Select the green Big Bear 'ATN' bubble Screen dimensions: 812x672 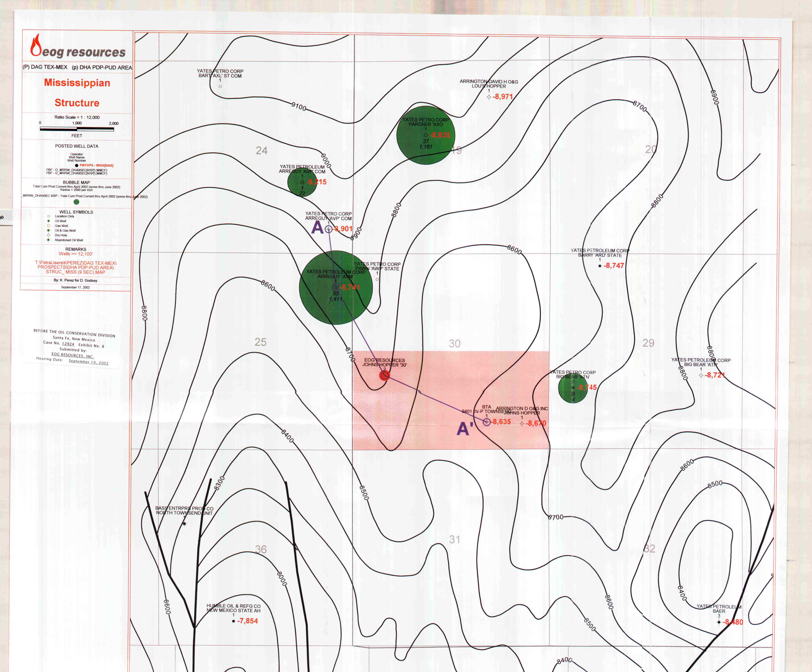tap(573, 388)
